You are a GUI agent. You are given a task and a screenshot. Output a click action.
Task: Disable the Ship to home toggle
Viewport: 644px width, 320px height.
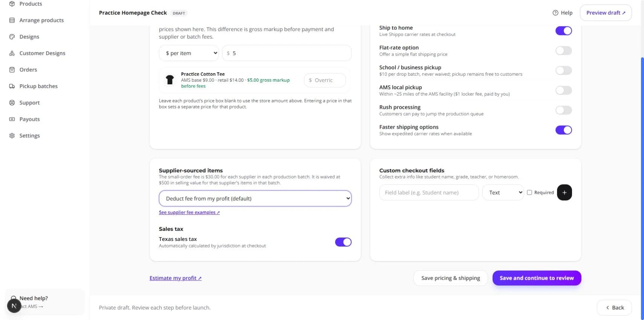[563, 31]
